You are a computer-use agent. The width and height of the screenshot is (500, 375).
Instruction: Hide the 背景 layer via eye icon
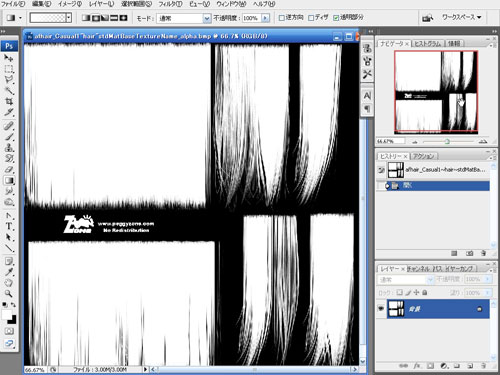coord(381,309)
